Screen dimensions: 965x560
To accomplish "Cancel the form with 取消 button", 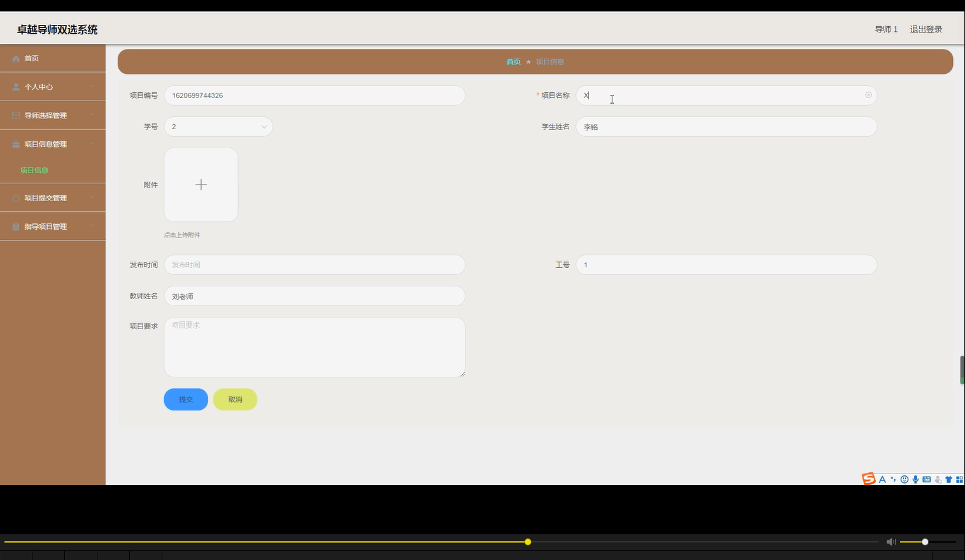I will [x=235, y=400].
